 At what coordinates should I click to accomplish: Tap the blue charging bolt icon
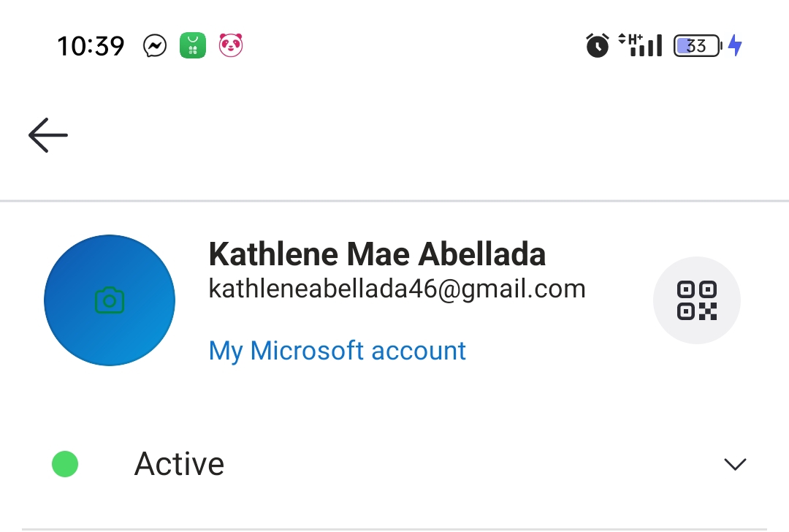click(735, 45)
